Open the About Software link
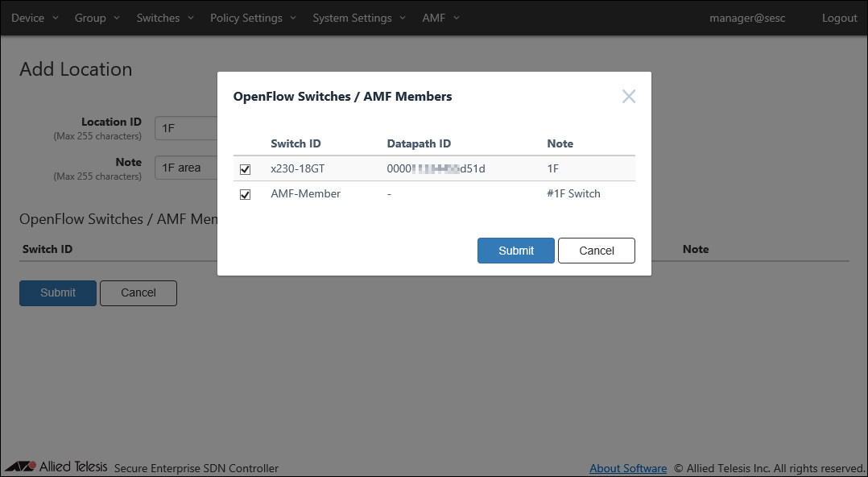 628,468
